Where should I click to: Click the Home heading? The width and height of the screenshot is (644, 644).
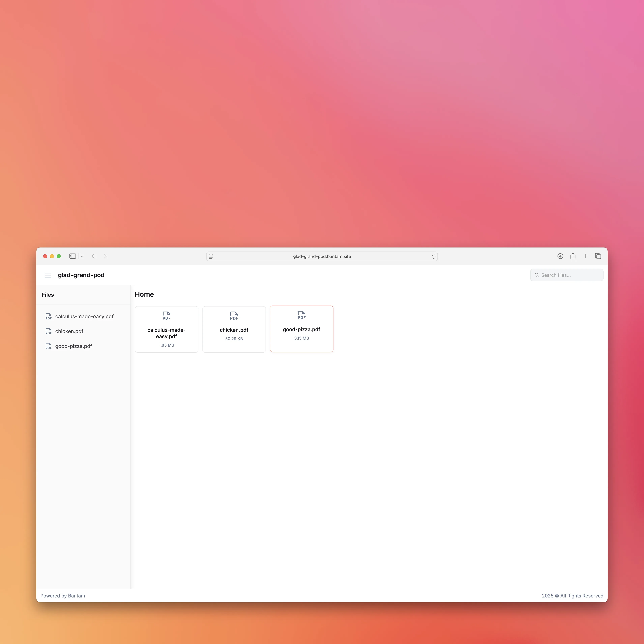click(x=144, y=294)
